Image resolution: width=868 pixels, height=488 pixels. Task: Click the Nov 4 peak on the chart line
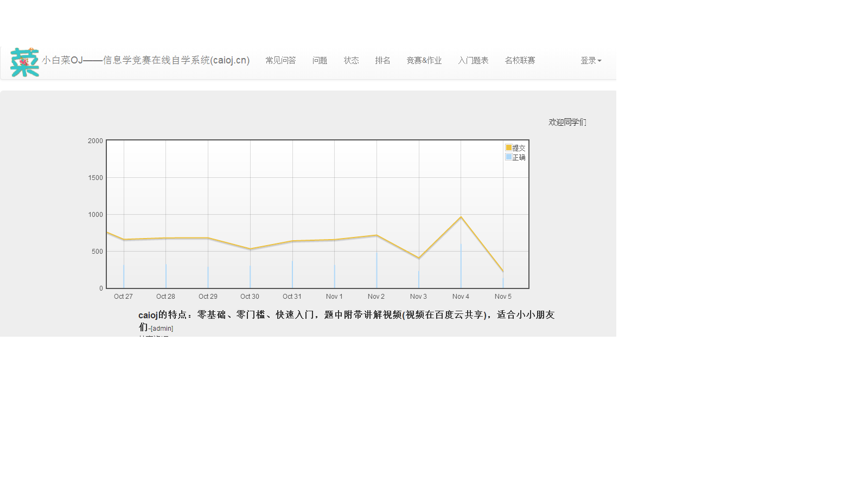461,217
